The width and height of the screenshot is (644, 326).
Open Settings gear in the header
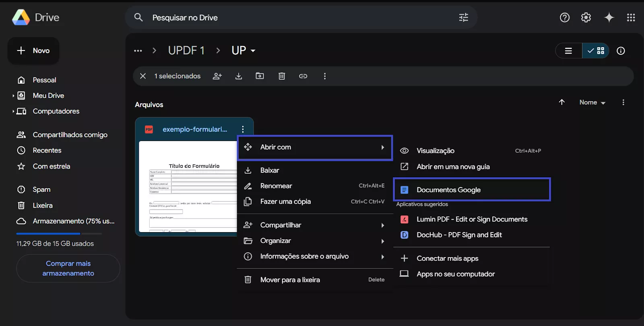coord(586,17)
